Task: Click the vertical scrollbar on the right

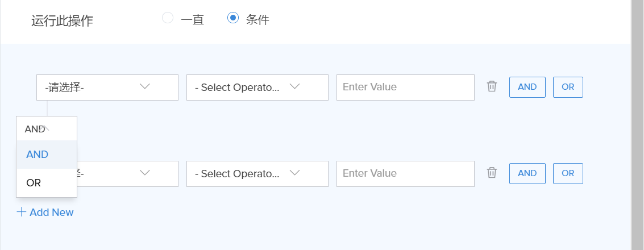Action: point(637,125)
